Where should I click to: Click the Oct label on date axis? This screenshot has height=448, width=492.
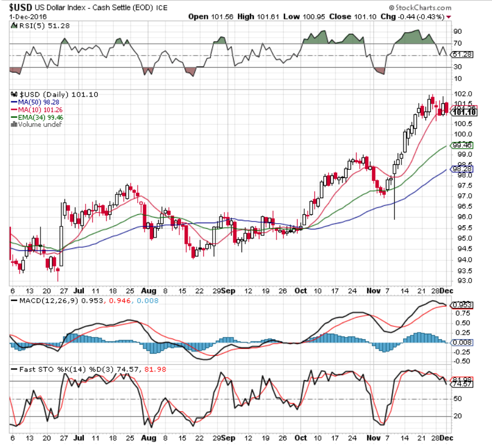pyautogui.click(x=301, y=290)
